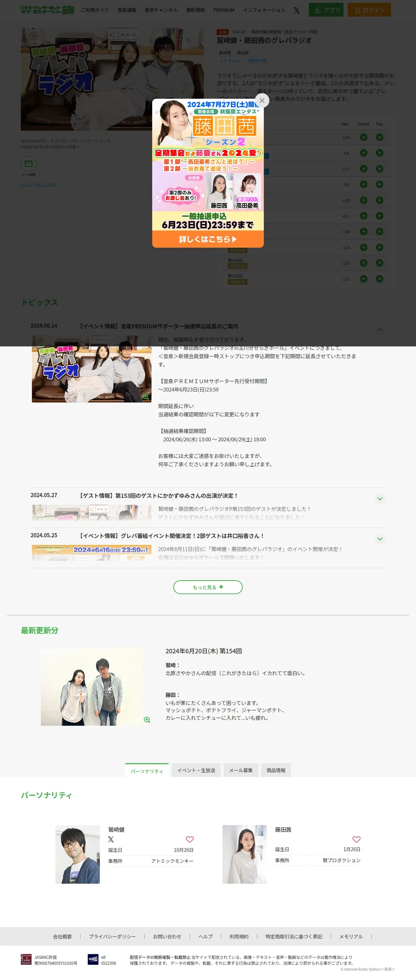This screenshot has height=980, width=416.
Task: Open the 会社概要 footer link
Action: pyautogui.click(x=62, y=937)
